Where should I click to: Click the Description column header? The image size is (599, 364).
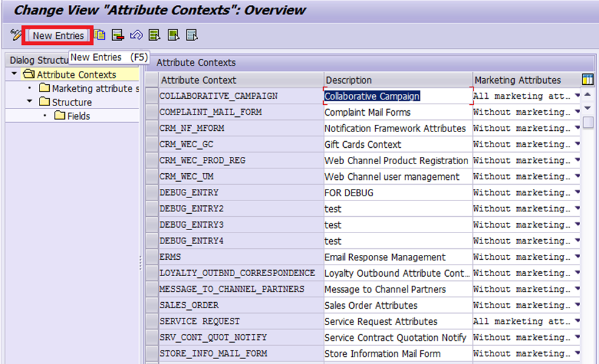pos(398,80)
